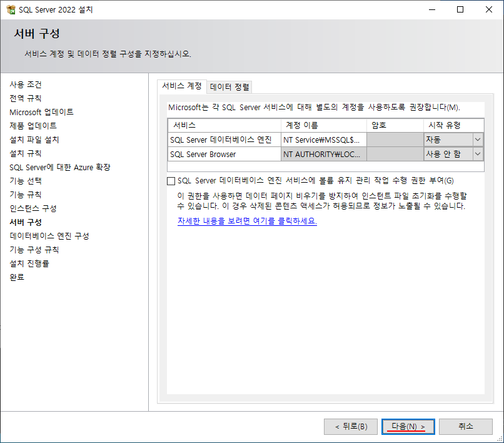Click the SQL Server setup icon in title bar
504x443 pixels.
pyautogui.click(x=11, y=9)
